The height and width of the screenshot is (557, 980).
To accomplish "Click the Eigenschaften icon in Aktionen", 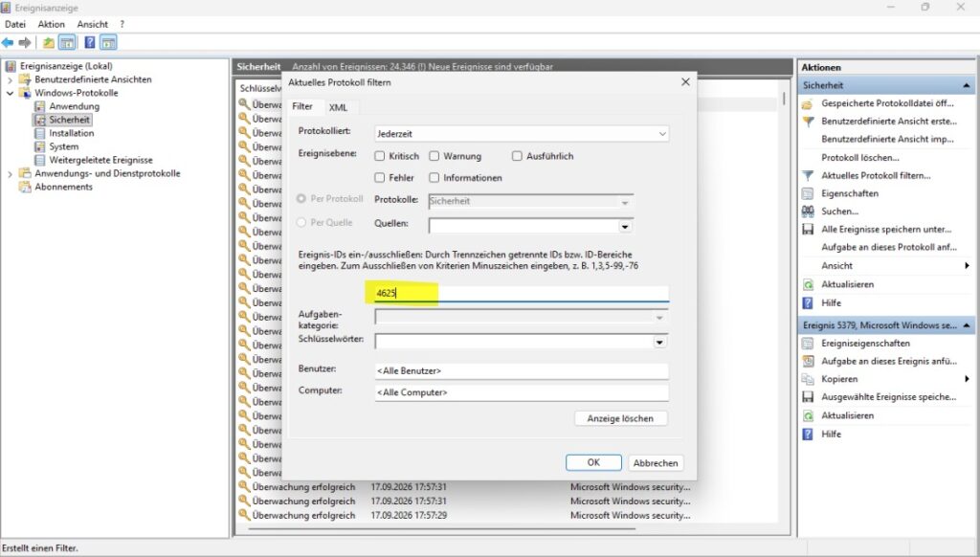I will coord(808,193).
